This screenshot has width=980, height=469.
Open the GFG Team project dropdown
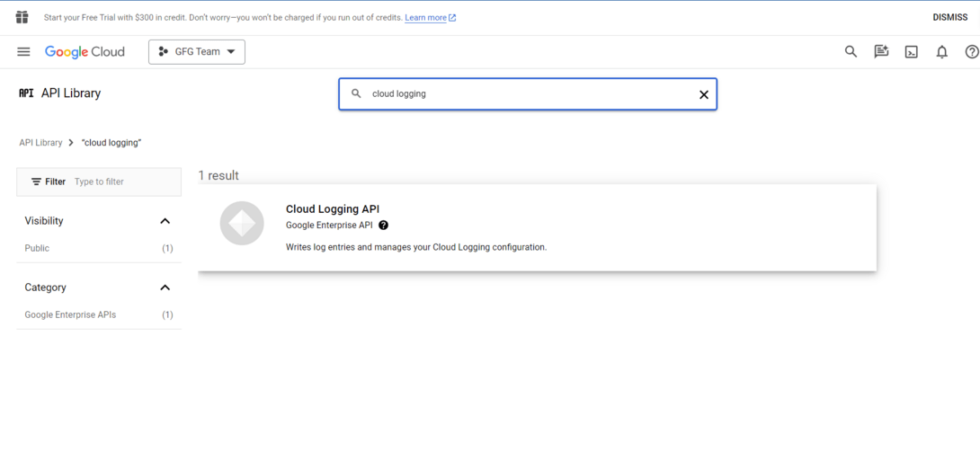point(197,52)
